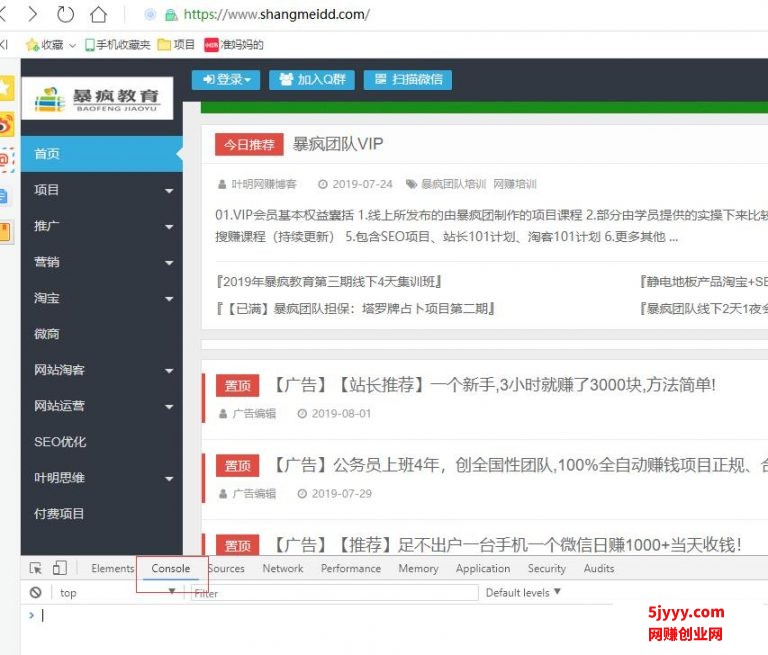
Task: Switch to the Network tab
Action: coord(283,568)
